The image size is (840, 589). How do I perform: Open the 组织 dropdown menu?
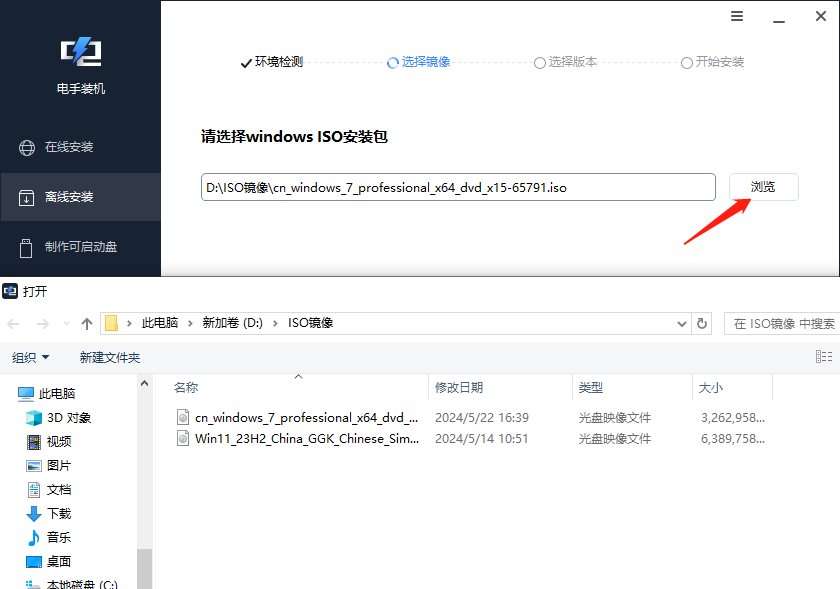point(29,357)
